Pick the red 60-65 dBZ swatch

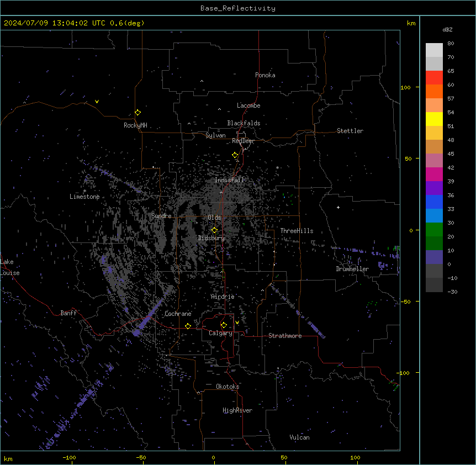(434, 78)
